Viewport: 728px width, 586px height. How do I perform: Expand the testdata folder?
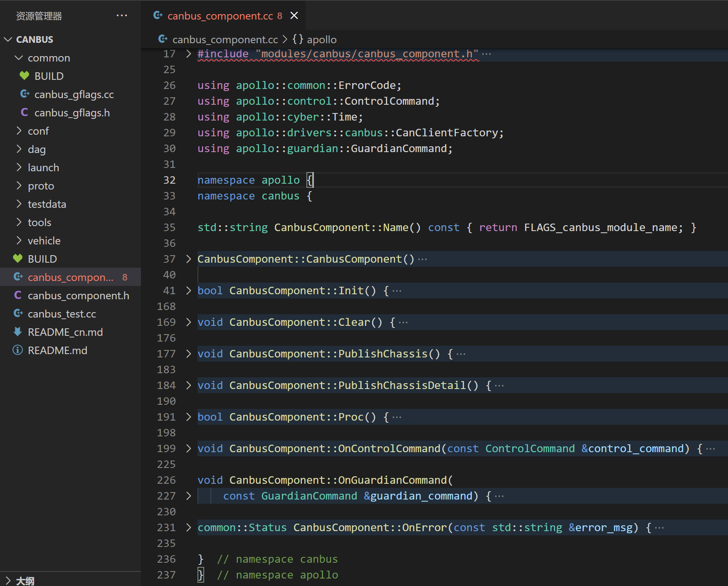coord(19,204)
